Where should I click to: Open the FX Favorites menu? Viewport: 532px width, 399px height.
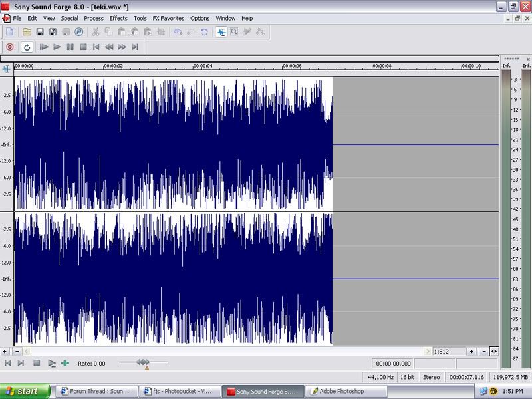[x=168, y=18]
